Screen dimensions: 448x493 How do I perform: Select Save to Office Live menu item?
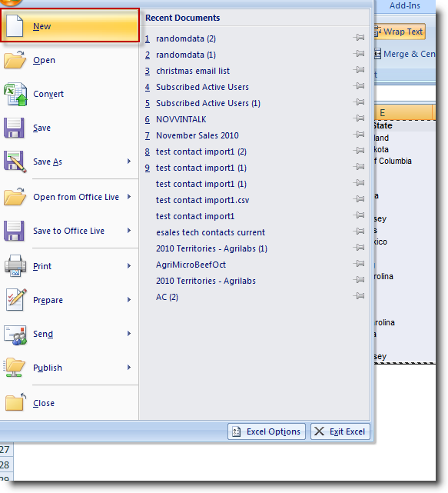69,231
